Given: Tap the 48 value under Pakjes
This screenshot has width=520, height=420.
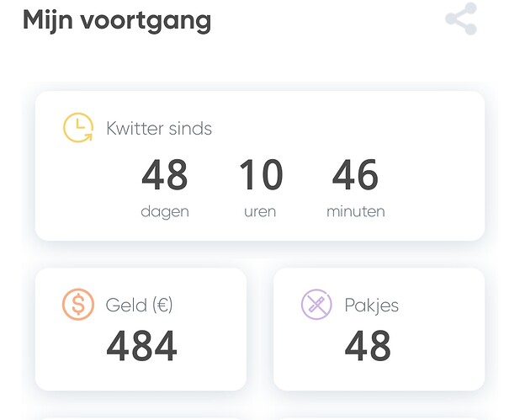Looking at the screenshot, I should pyautogui.click(x=368, y=346).
